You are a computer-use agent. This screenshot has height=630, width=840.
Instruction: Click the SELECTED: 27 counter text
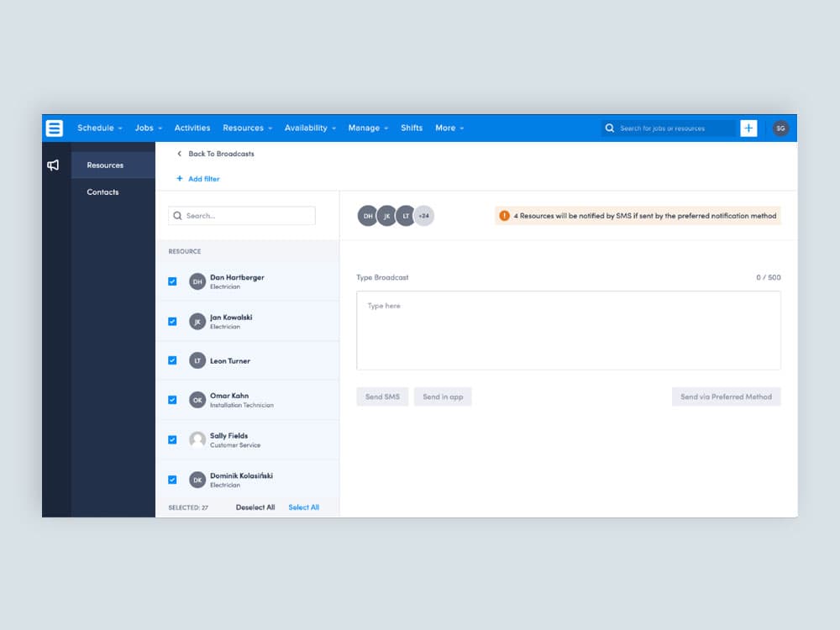tap(188, 507)
